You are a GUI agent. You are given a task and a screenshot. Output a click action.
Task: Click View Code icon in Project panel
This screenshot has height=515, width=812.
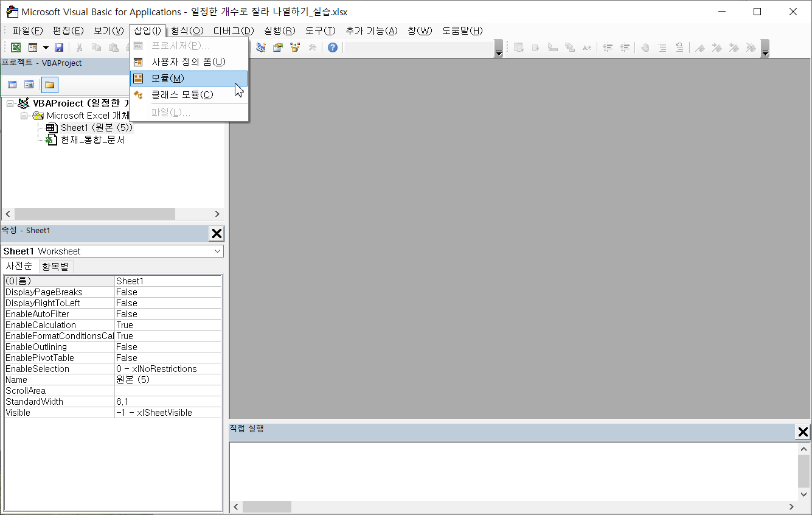click(x=12, y=85)
